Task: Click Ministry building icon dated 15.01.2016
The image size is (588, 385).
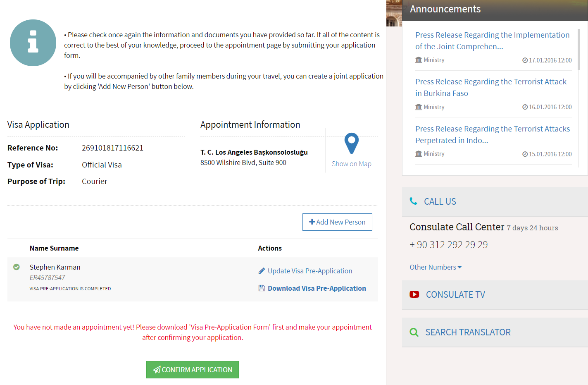Action: pos(419,154)
